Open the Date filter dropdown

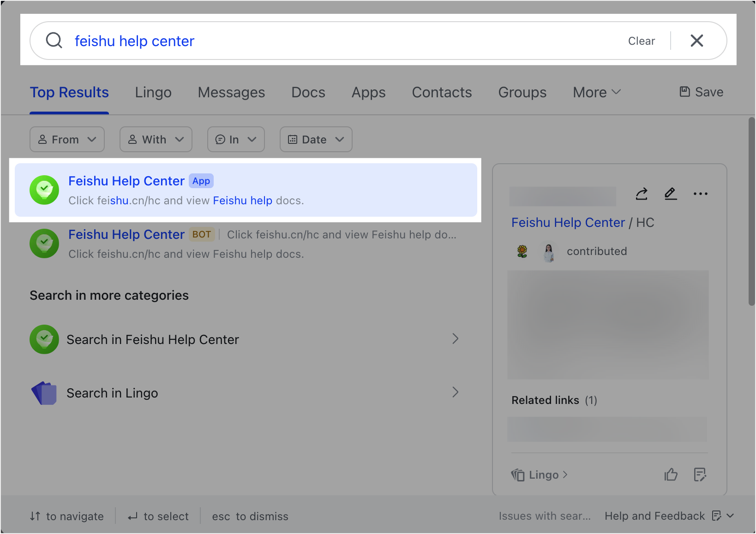point(316,139)
